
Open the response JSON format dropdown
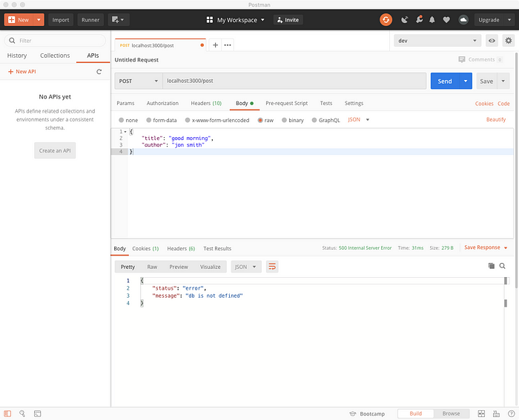pyautogui.click(x=246, y=267)
